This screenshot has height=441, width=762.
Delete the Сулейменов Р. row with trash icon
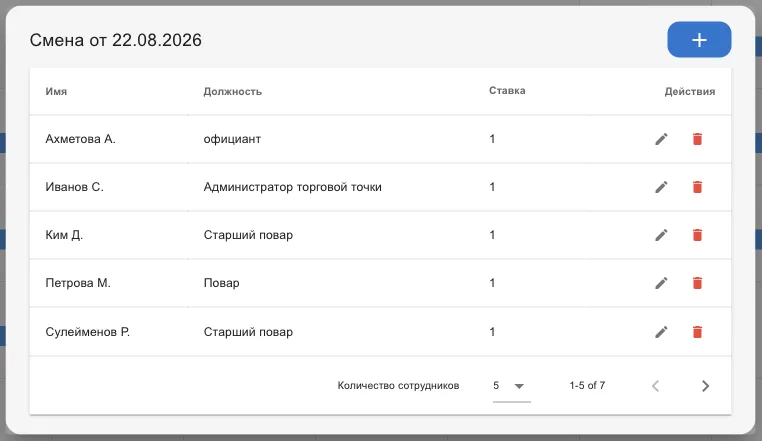click(x=697, y=332)
